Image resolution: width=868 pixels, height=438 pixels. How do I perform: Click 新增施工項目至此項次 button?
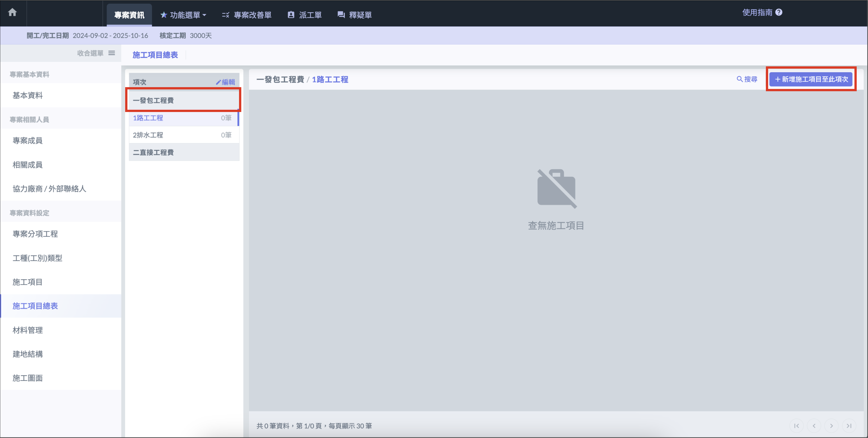pyautogui.click(x=811, y=79)
